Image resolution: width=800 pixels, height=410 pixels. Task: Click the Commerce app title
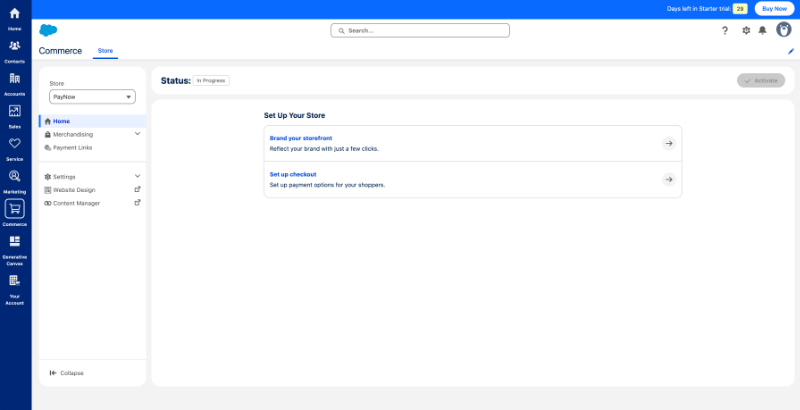[60, 51]
